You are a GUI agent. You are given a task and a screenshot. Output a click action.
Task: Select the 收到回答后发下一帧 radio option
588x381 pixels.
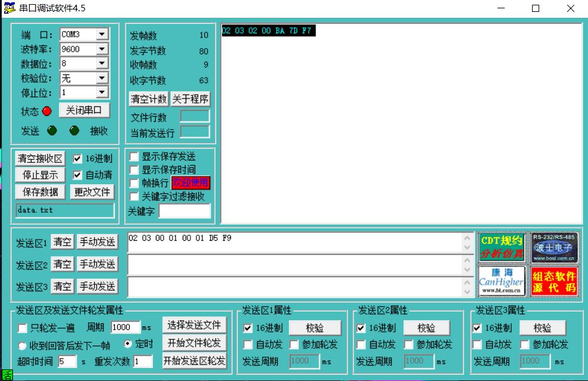[23, 345]
